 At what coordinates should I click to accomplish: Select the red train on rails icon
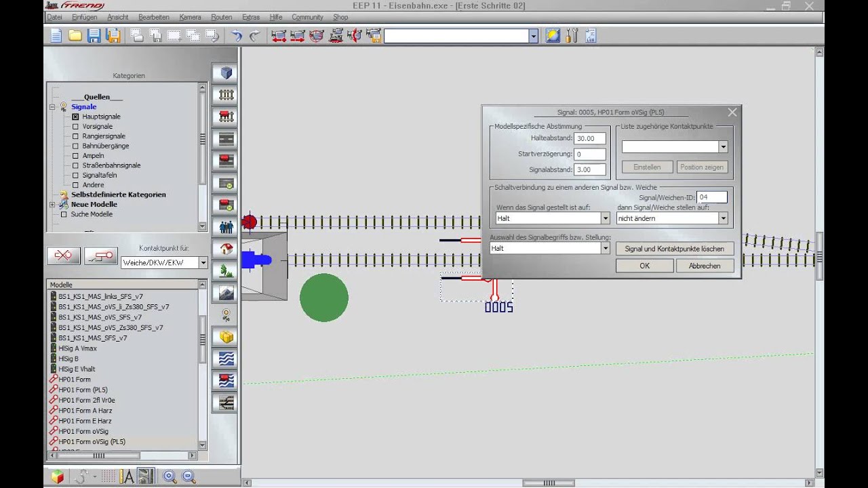[x=226, y=117]
